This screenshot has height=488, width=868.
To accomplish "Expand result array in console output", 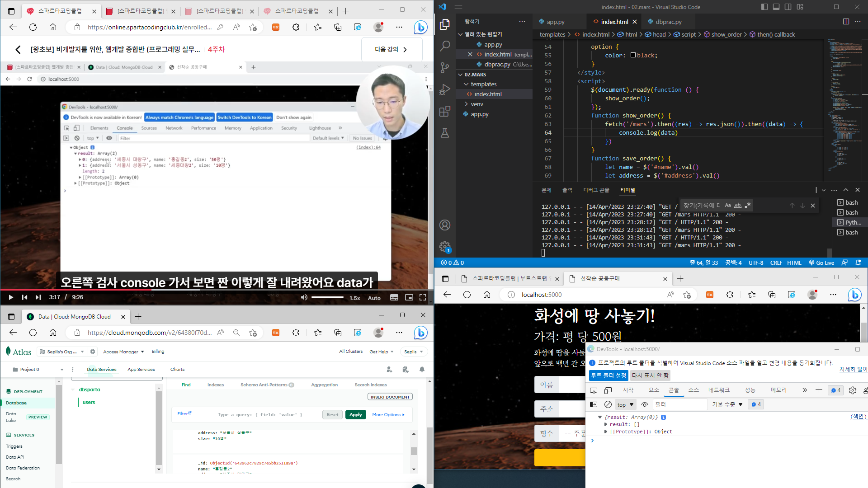I will [x=606, y=424].
